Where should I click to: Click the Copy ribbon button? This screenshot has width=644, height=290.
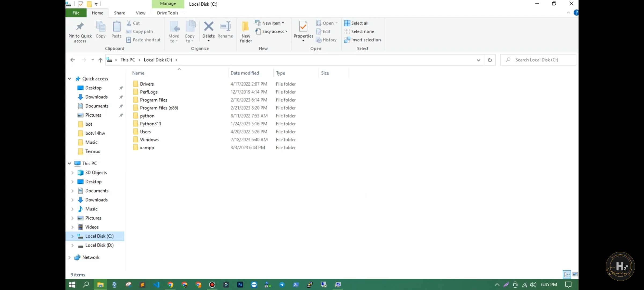[x=101, y=30]
